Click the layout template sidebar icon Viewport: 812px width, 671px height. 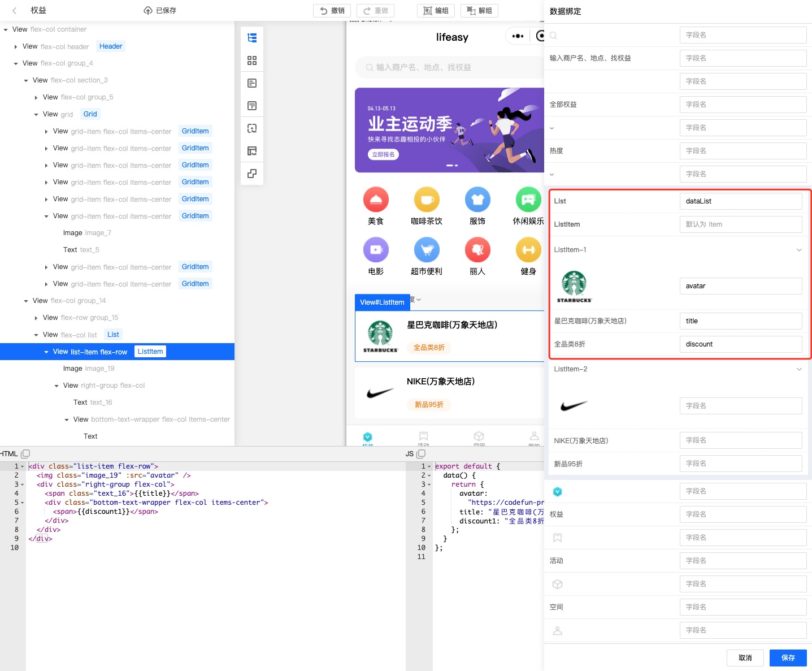[x=252, y=151]
